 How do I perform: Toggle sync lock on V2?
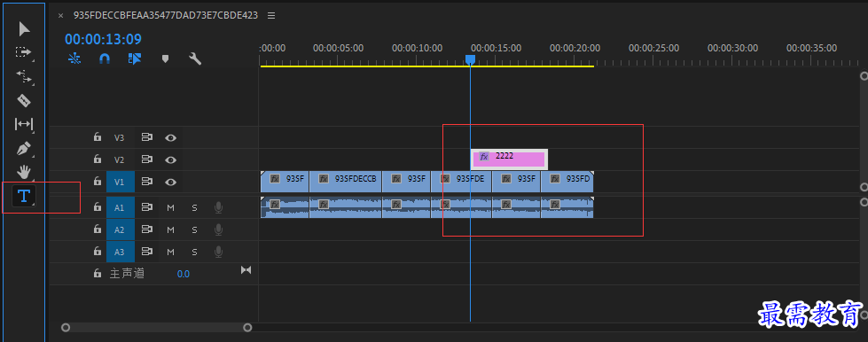pos(146,159)
